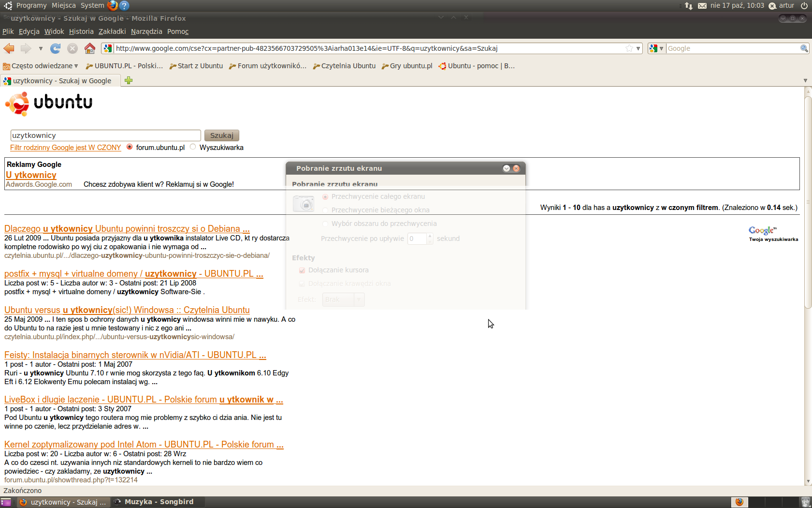Select the forum.ubuntu.pl radio option

tap(130, 147)
